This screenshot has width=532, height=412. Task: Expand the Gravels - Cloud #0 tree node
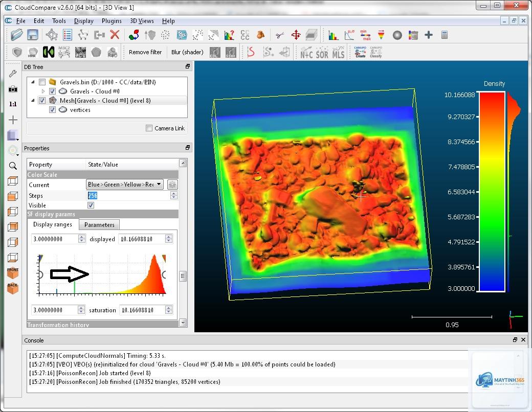click(x=43, y=91)
